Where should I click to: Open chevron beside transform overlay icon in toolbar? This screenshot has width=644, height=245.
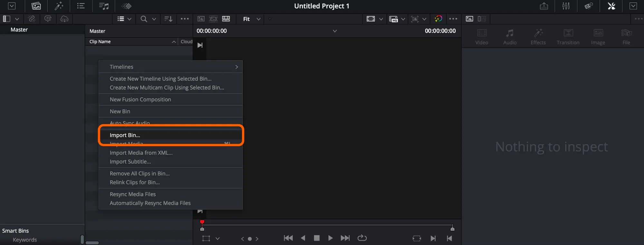[424, 19]
